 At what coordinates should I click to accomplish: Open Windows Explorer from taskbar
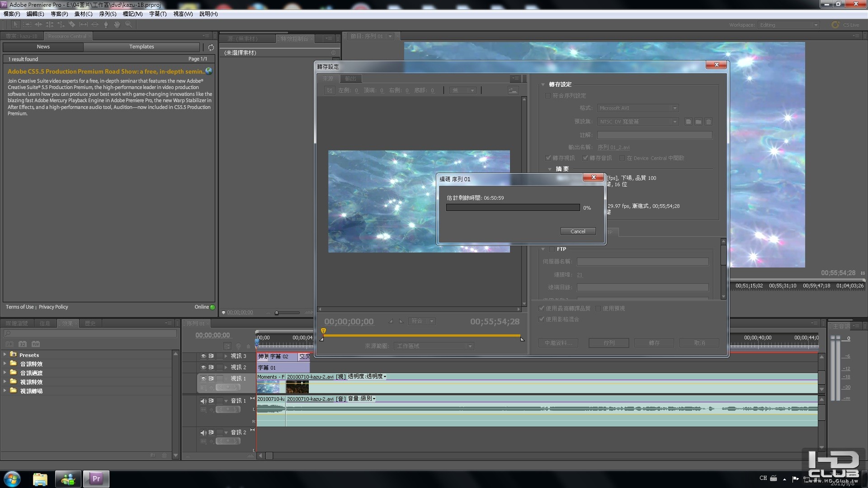click(40, 479)
